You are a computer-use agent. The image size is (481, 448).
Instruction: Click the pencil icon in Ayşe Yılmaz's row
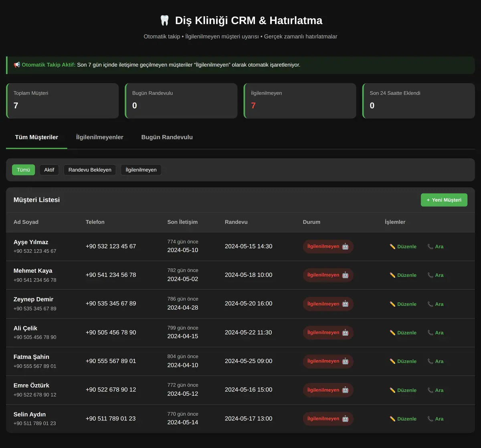click(392, 247)
